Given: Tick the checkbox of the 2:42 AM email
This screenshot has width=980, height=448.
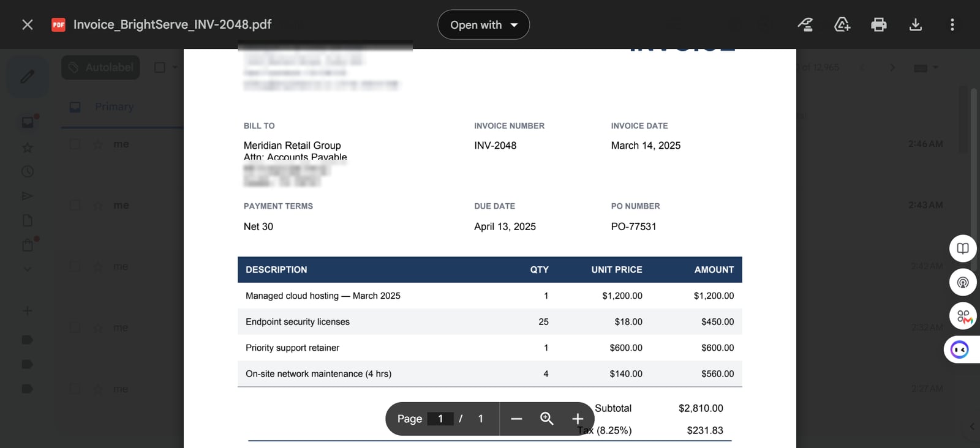Looking at the screenshot, I should (75, 266).
